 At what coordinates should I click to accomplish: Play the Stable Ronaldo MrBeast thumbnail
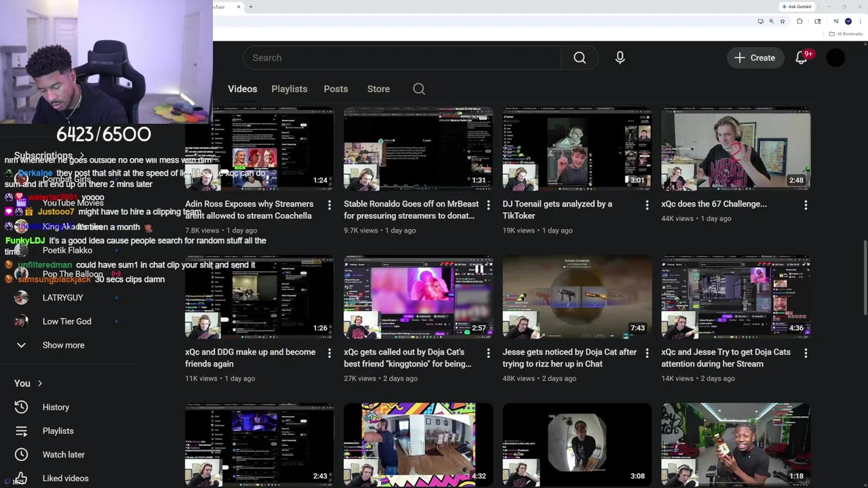click(x=418, y=149)
